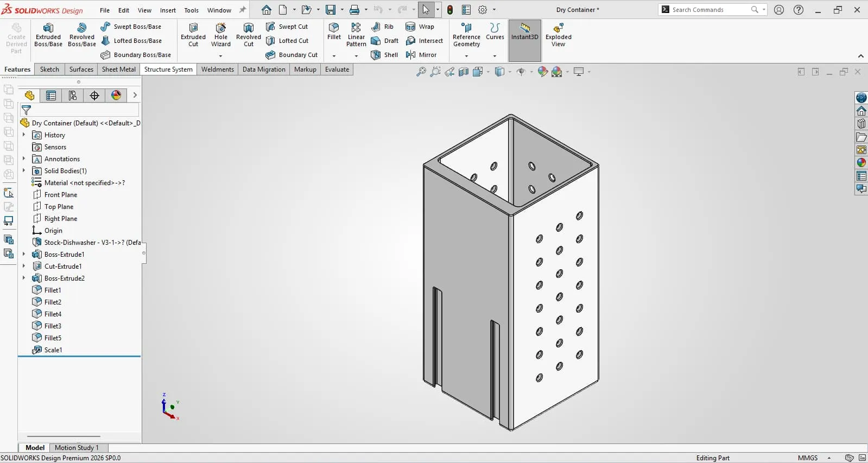The image size is (868, 463).
Task: Select the Revolved Cut tool
Action: pyautogui.click(x=249, y=35)
